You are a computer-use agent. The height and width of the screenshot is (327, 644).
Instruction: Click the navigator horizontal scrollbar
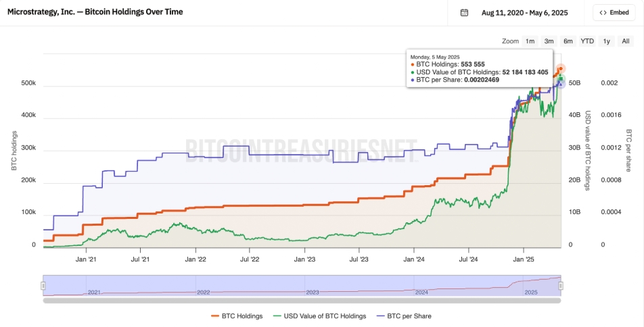coord(302,301)
